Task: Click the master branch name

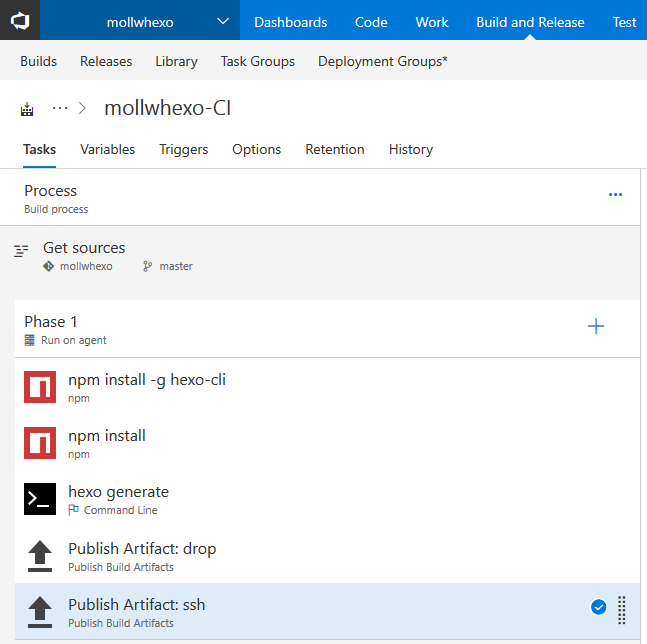Action: coord(176,266)
